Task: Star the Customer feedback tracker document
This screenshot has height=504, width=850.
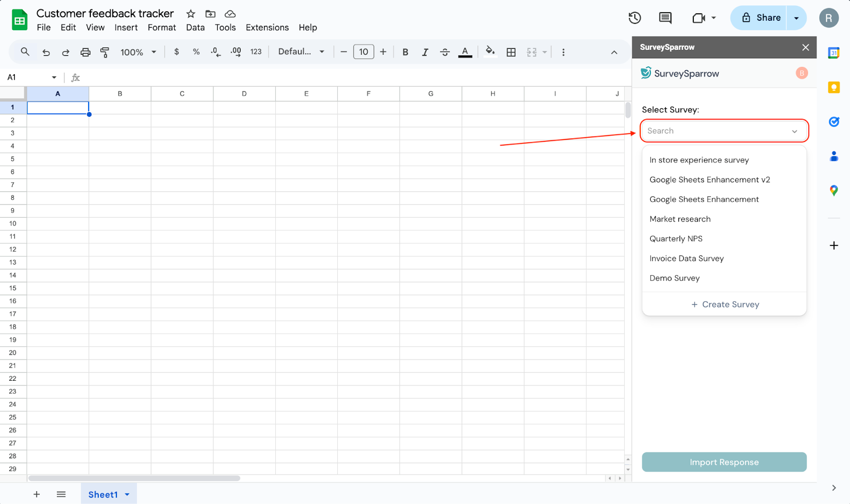Action: point(191,14)
